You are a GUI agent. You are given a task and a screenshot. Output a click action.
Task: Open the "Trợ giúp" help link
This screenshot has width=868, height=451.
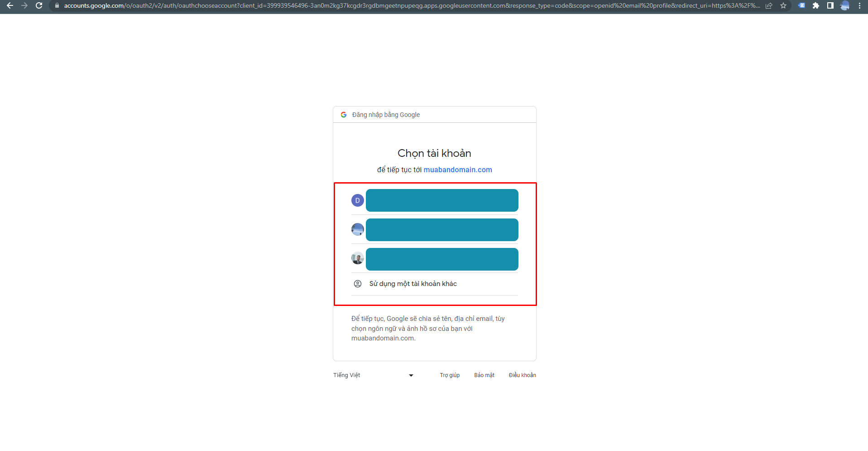coord(450,375)
